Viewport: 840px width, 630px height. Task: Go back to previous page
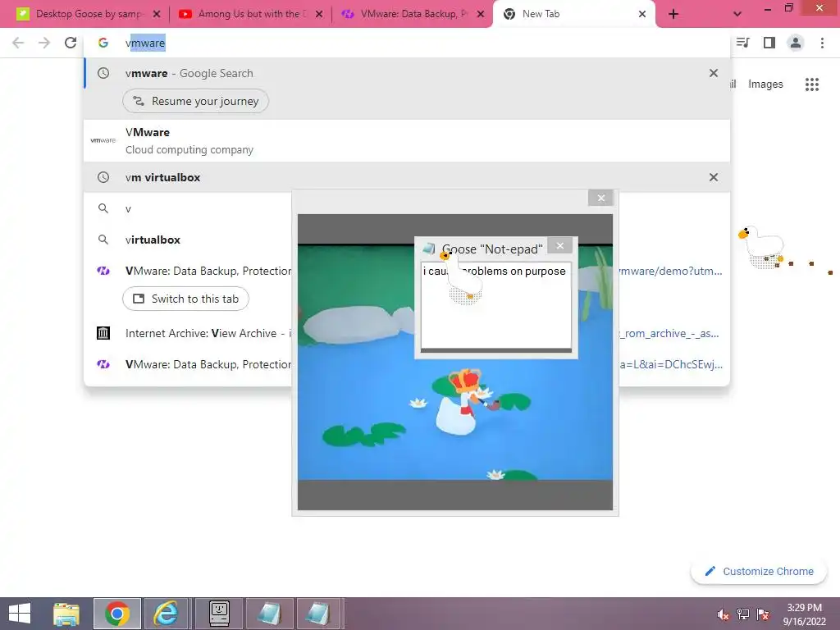(x=18, y=43)
